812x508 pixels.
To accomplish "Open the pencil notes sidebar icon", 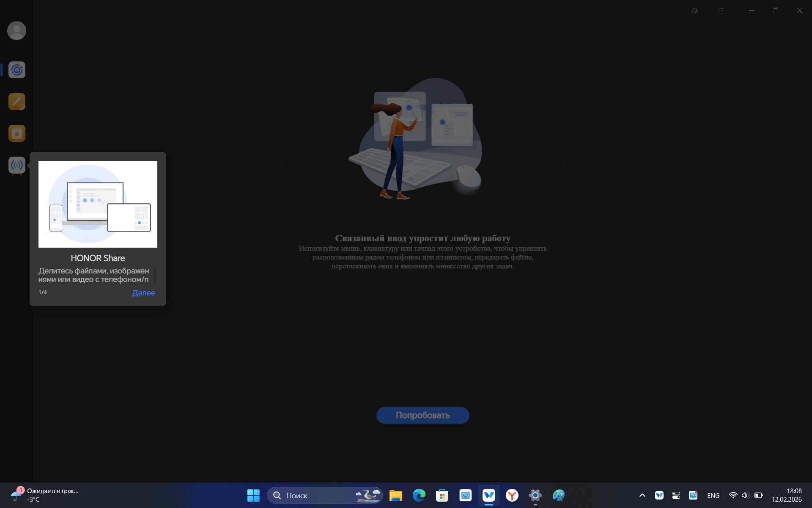I will [x=17, y=102].
